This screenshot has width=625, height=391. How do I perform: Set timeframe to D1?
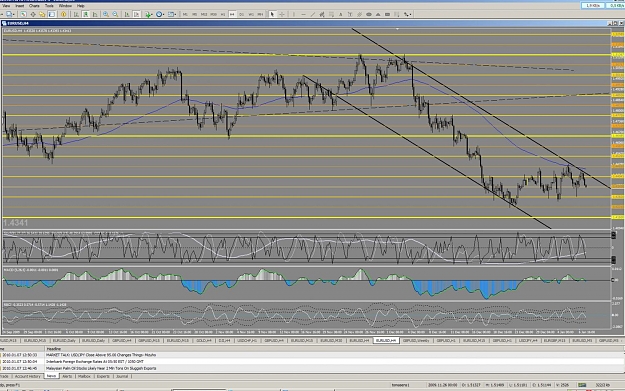tap(242, 14)
